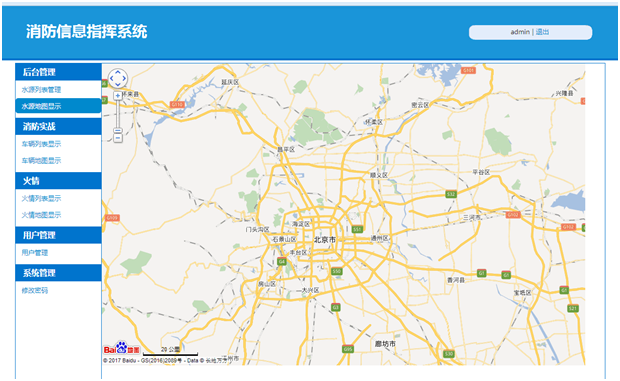The height and width of the screenshot is (381, 620).
Task: Show the 火情地图显示 page
Action: [x=42, y=215]
